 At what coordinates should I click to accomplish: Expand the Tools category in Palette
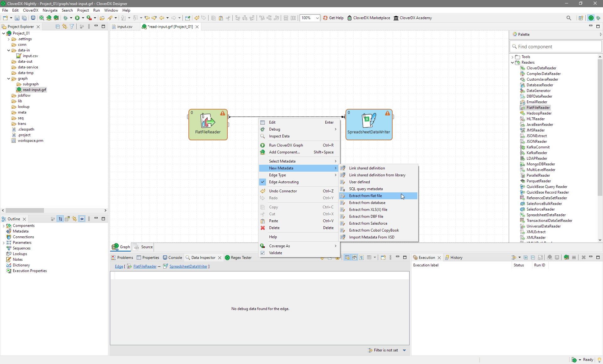click(513, 57)
